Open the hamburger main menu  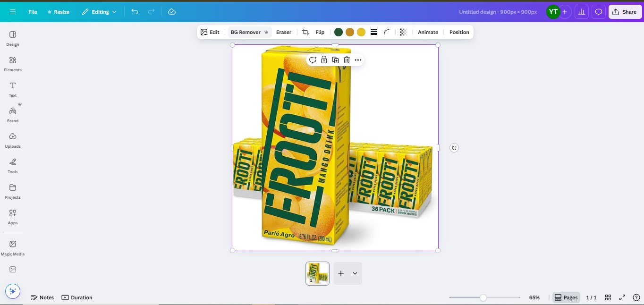pyautogui.click(x=13, y=12)
